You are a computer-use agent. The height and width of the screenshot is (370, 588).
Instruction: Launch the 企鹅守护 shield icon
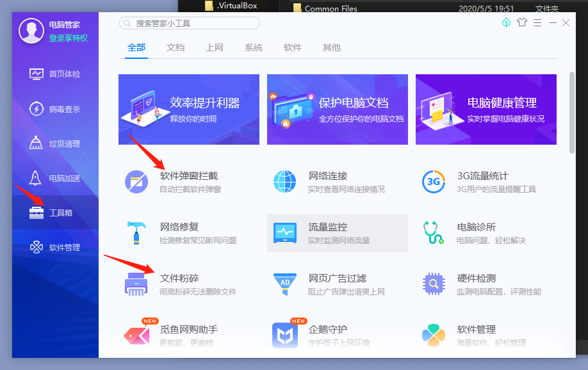284,335
